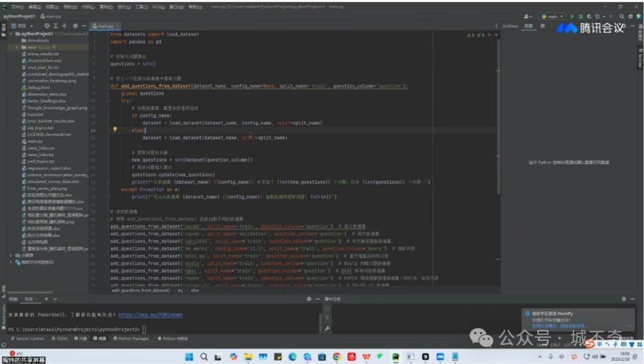This screenshot has height=364, width=644.
Task: Click fold marker beside def add_questions_from_dataset
Action: (109, 87)
